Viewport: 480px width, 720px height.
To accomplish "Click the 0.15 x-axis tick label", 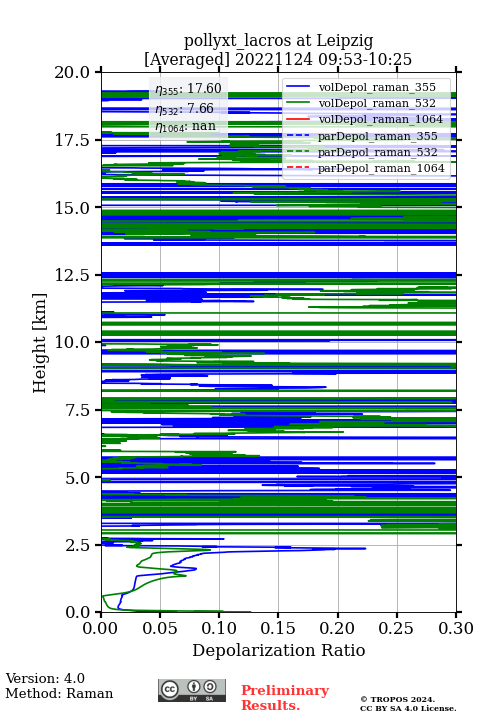I will 278,628.
